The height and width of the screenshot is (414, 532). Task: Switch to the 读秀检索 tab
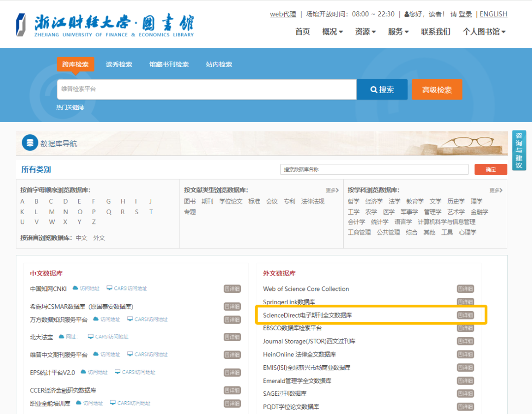[119, 64]
